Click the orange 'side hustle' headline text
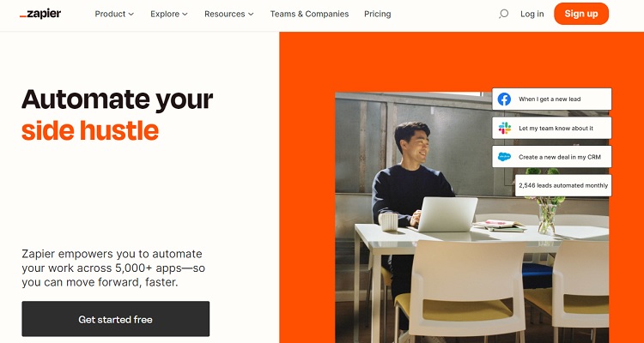This screenshot has width=644, height=343. coord(90,130)
